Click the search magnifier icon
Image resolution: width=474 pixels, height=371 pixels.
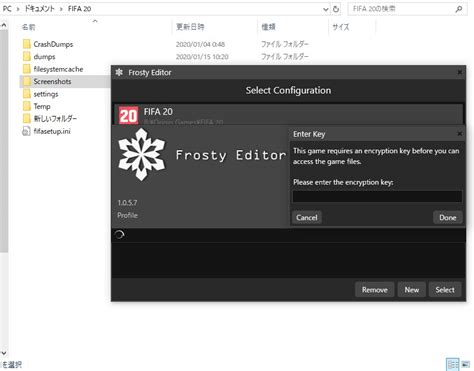click(x=459, y=9)
